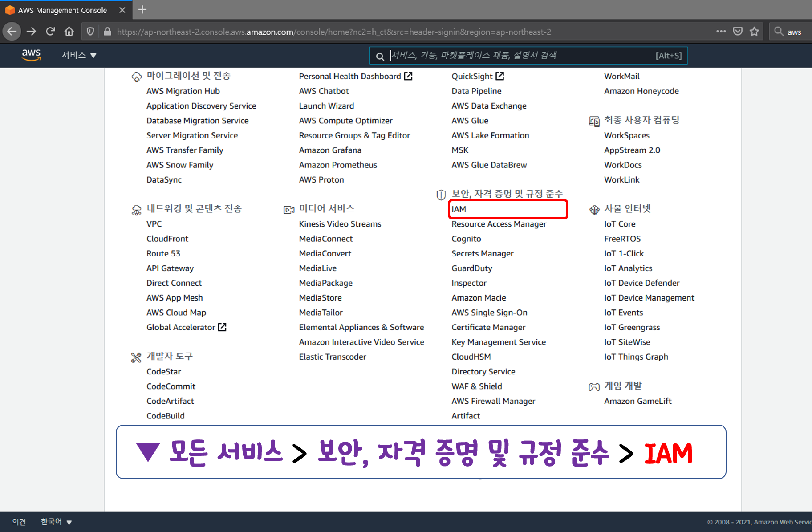Click the external link icon beside Global Accelerator
Image resolution: width=812 pixels, height=532 pixels.
222,327
